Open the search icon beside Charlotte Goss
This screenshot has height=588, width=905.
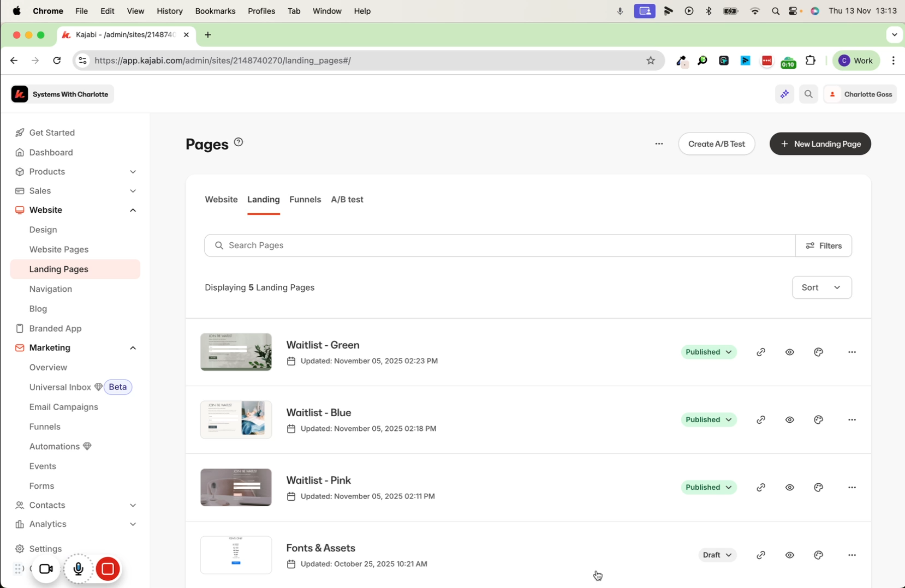808,94
